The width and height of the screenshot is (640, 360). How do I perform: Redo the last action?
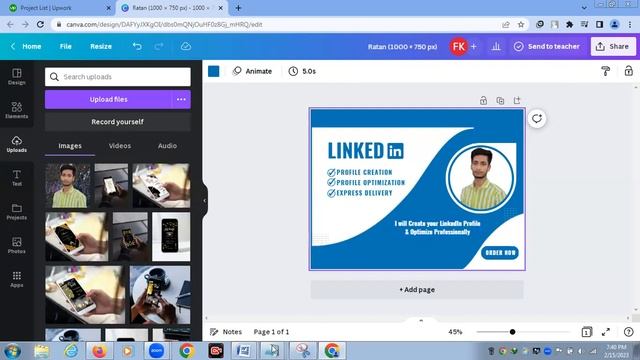[x=159, y=47]
